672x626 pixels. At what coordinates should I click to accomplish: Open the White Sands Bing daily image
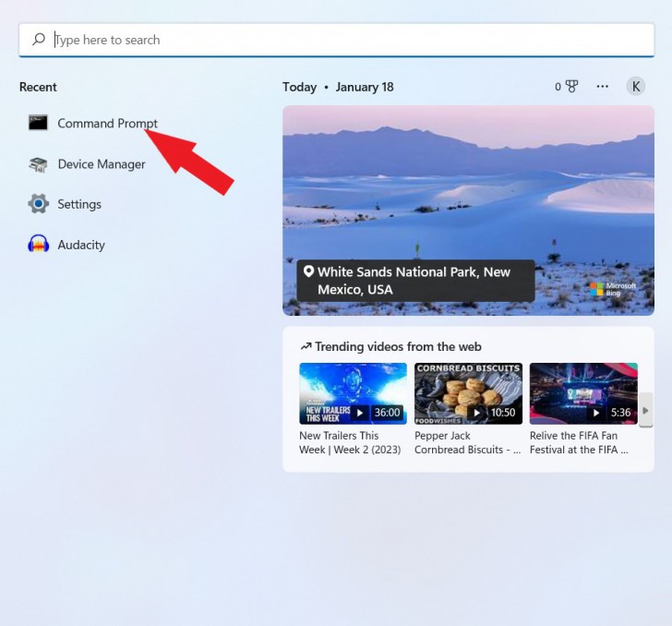point(468,211)
